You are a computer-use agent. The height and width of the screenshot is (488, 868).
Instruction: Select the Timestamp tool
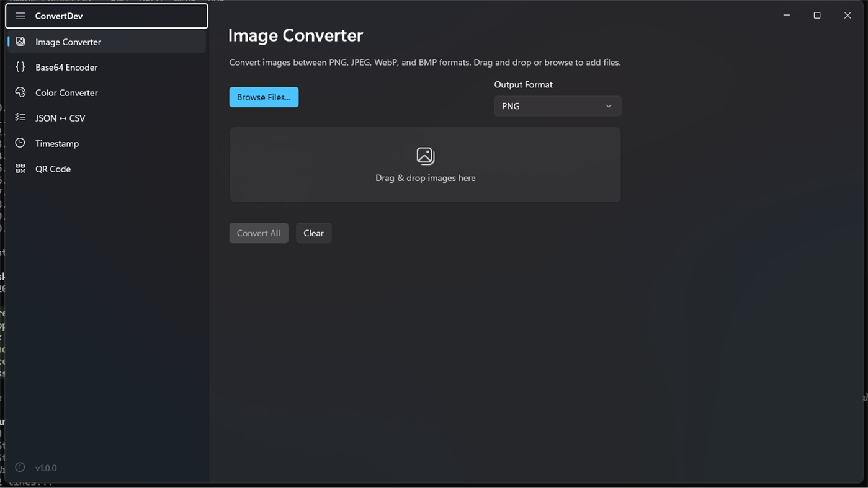[106, 143]
